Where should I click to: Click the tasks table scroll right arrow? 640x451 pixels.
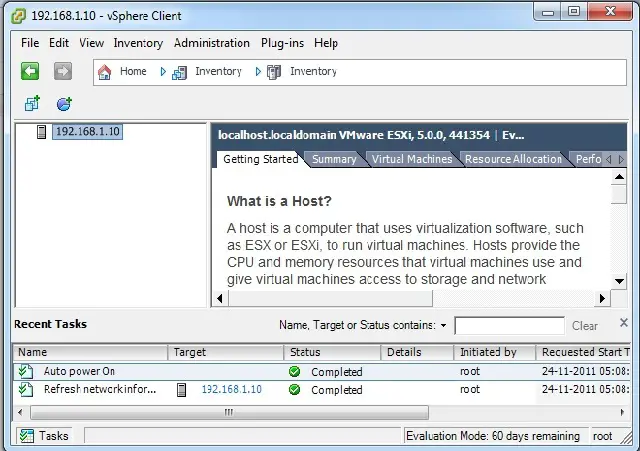[x=622, y=412]
